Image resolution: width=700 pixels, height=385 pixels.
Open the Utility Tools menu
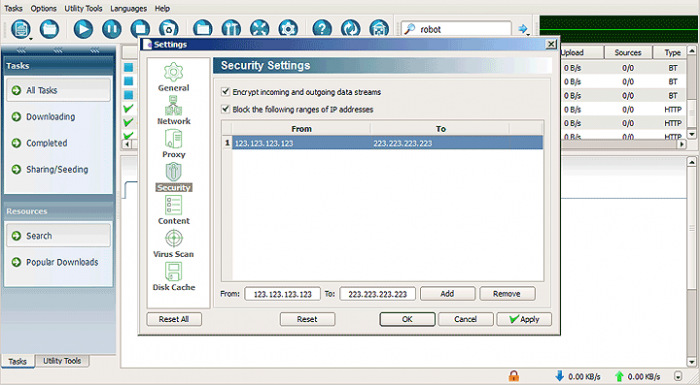tap(83, 8)
